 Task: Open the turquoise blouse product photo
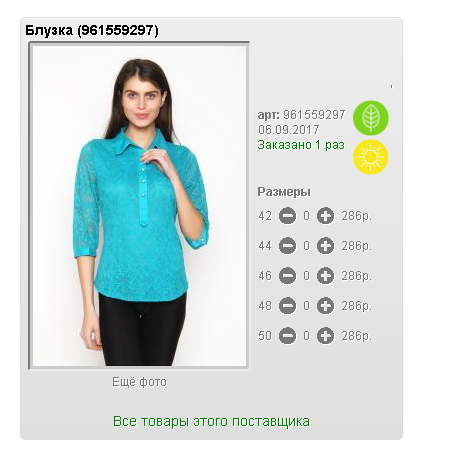pos(139,206)
